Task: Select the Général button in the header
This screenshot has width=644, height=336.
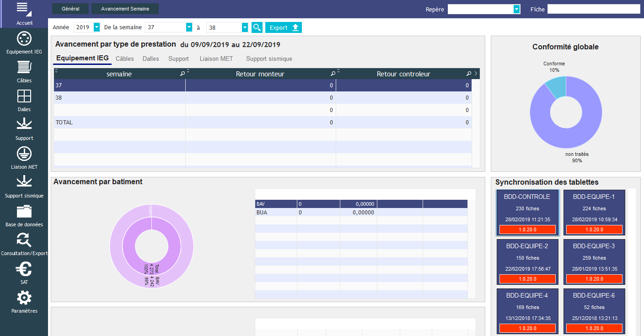Action: [70, 8]
